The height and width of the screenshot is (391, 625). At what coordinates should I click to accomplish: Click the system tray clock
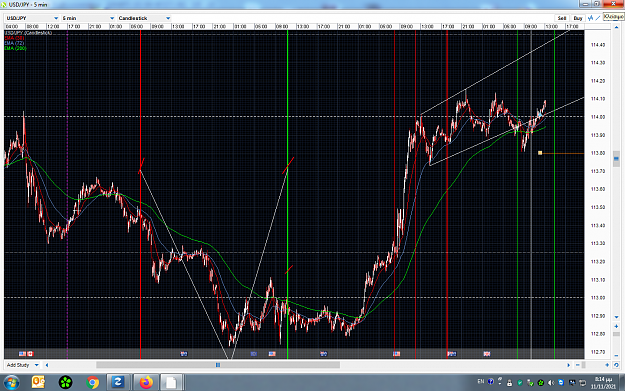603,383
